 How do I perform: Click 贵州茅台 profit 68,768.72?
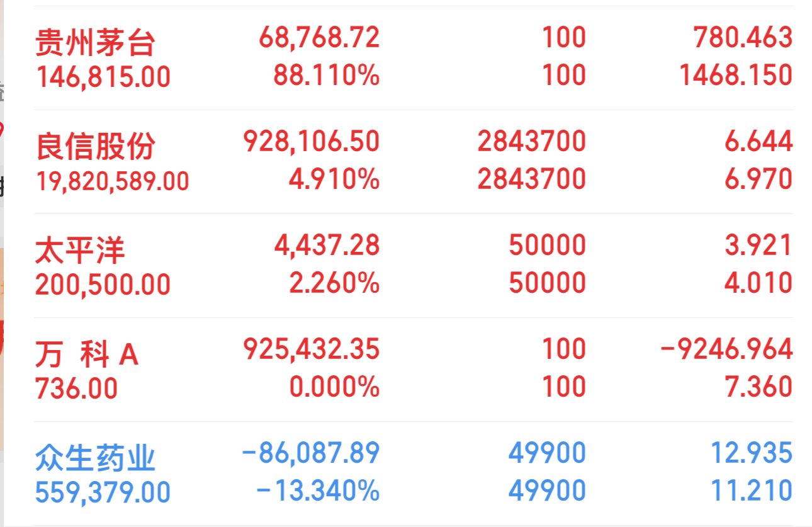tap(319, 38)
